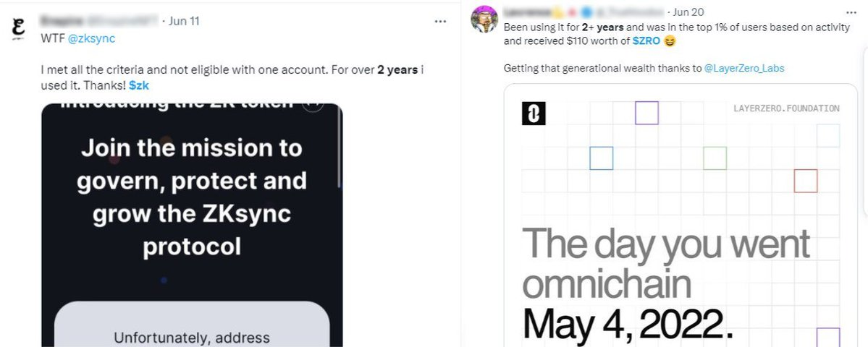This screenshot has height=347, width=868.
Task: Open the @zksync mention link
Action: click(x=91, y=38)
